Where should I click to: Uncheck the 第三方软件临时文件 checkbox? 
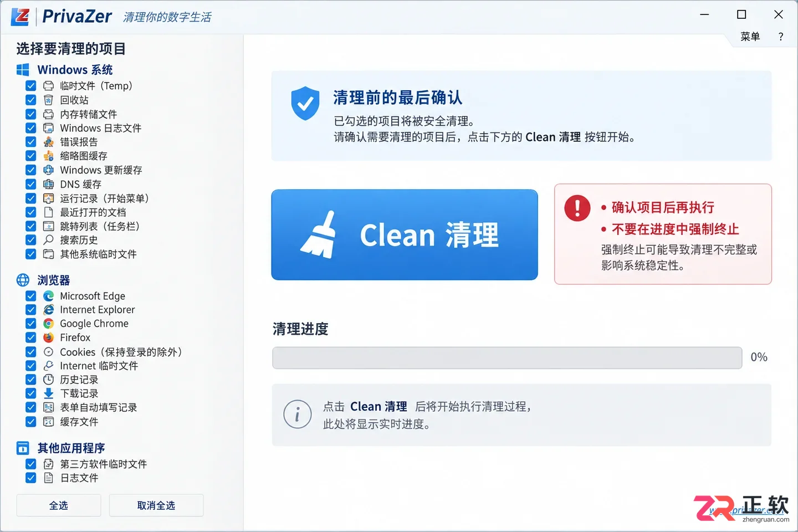point(31,464)
